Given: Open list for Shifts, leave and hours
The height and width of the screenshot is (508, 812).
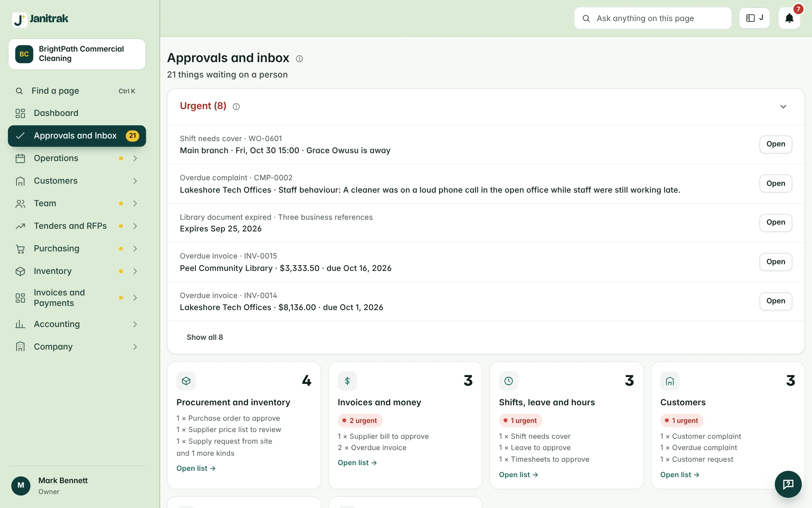Looking at the screenshot, I should (518, 475).
